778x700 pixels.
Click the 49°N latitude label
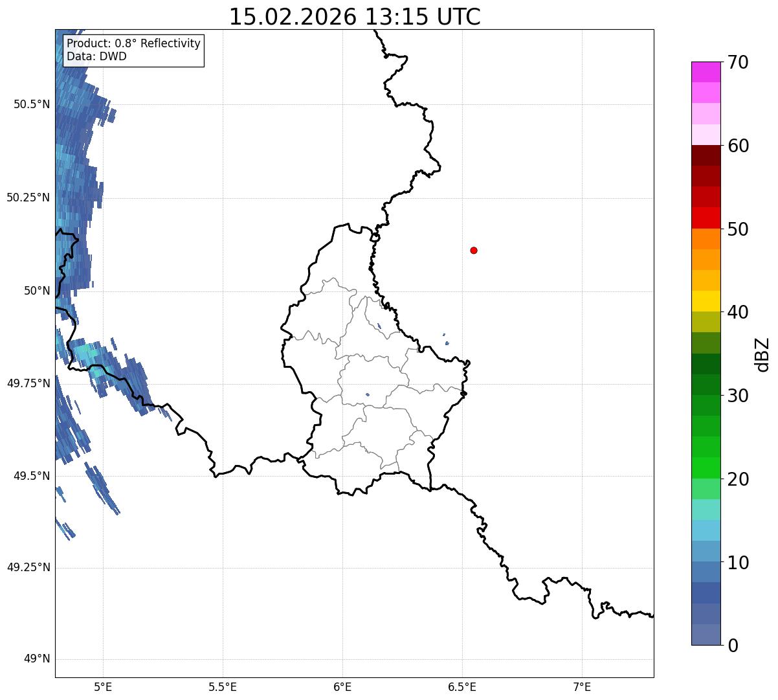pyautogui.click(x=38, y=659)
